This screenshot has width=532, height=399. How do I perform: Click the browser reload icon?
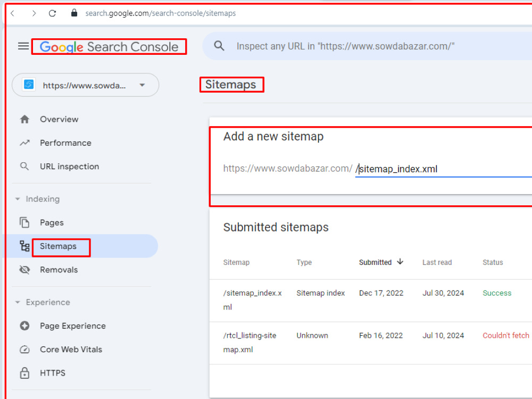[x=52, y=13]
